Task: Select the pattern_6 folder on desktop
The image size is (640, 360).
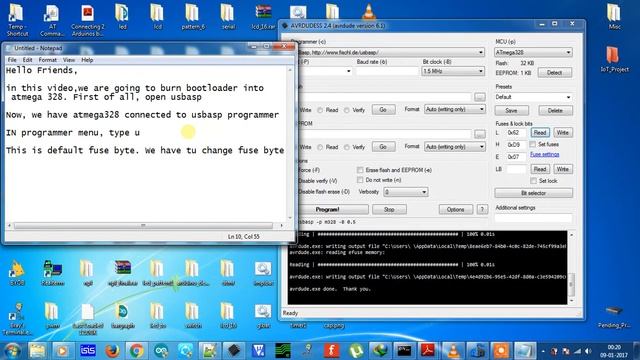Action: (193, 17)
